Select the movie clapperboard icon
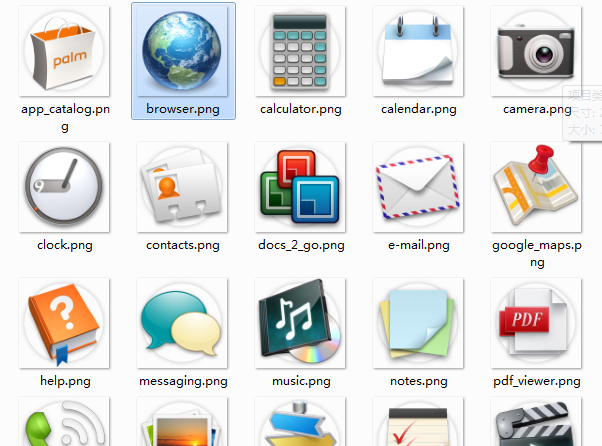This screenshot has height=446, width=602. coord(536,421)
